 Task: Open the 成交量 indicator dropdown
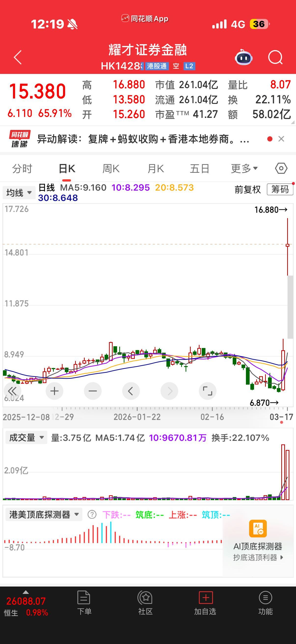click(x=26, y=438)
